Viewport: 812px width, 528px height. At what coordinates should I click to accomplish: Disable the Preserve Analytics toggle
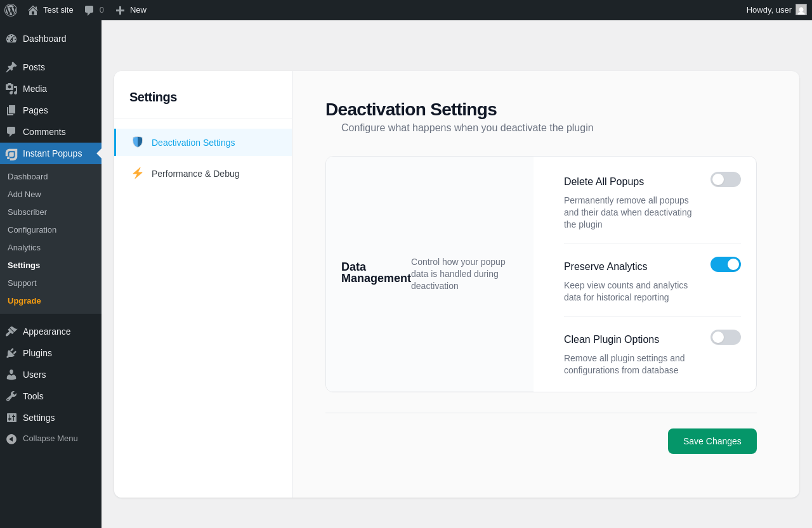[x=725, y=264]
